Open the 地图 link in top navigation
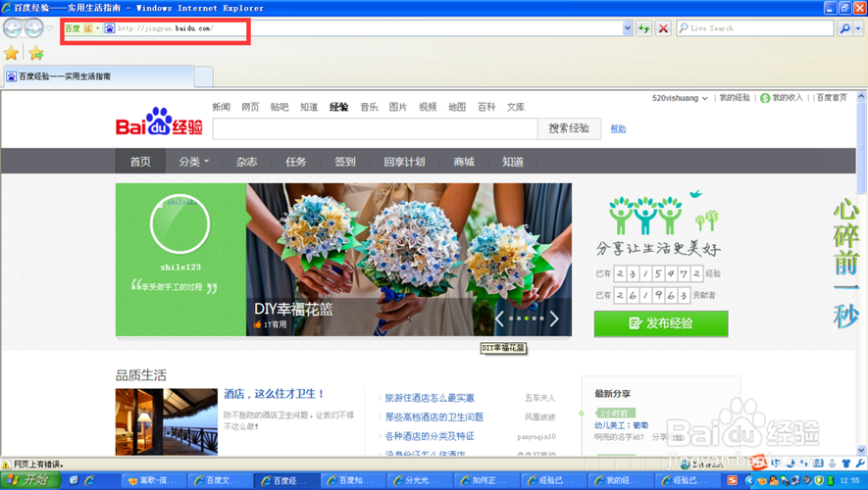 (457, 107)
